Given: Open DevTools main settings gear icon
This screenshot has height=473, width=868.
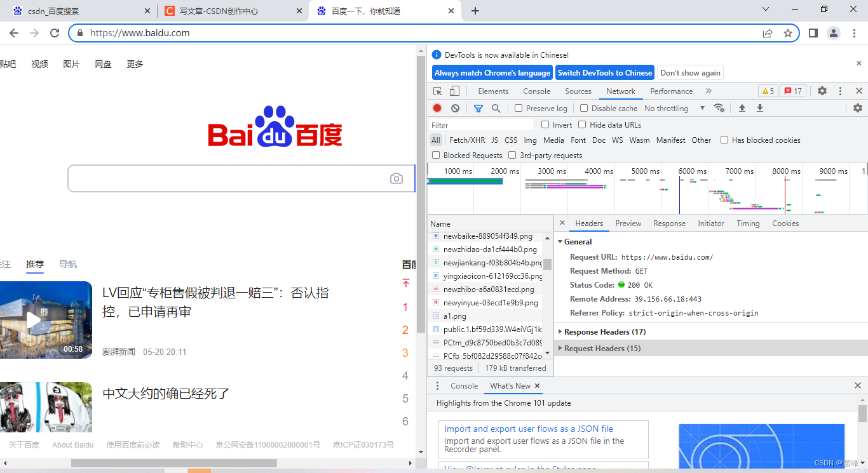Looking at the screenshot, I should point(822,91).
